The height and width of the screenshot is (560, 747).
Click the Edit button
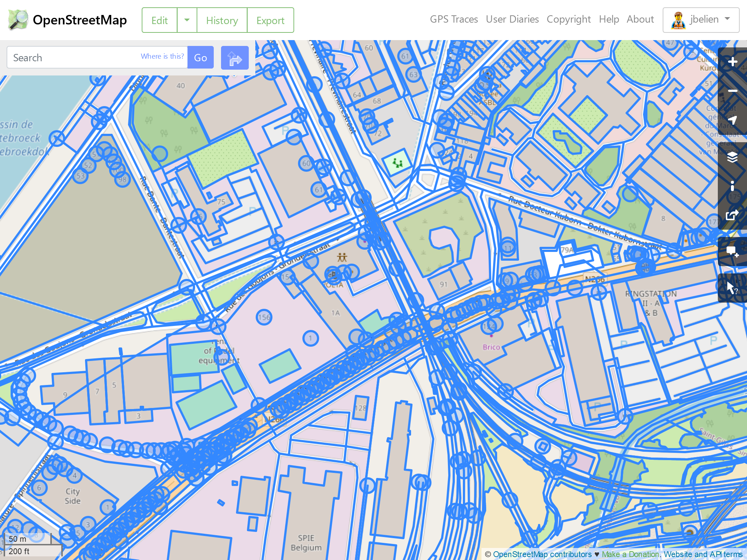pos(159,20)
